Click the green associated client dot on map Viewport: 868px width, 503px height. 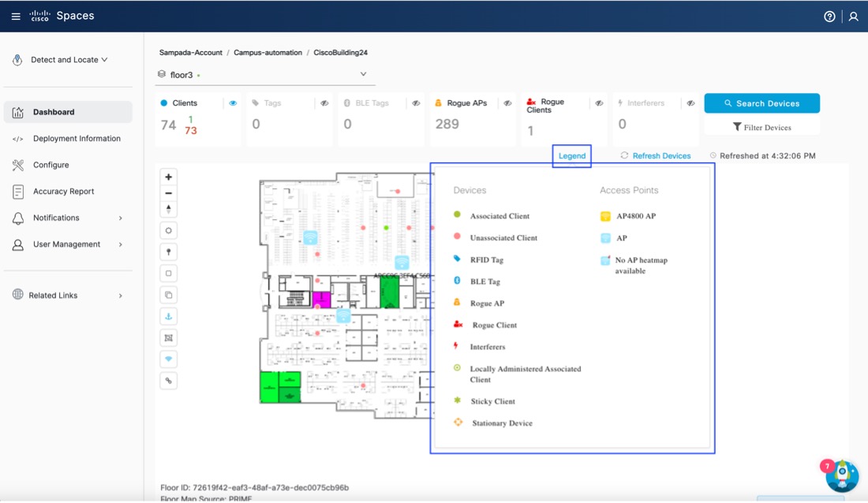[x=387, y=228]
